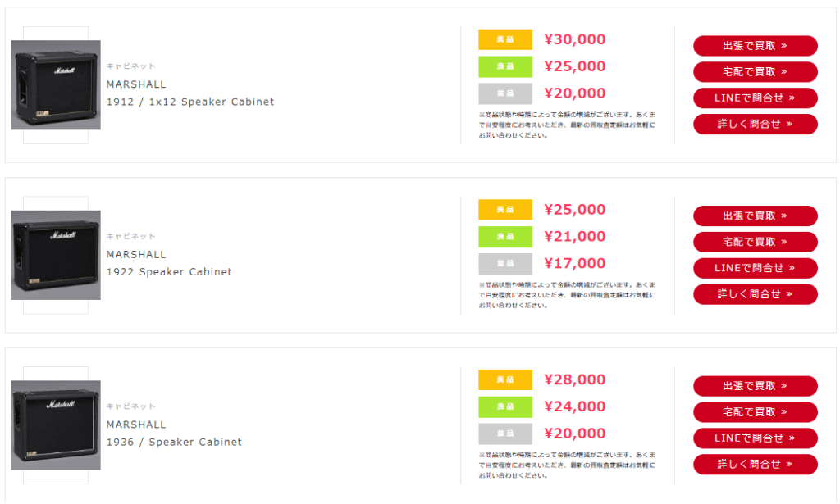This screenshot has width=840, height=504.
Task: Click 出張で買取 button for 1922 Speaker Cabinet
Action: pos(755,216)
